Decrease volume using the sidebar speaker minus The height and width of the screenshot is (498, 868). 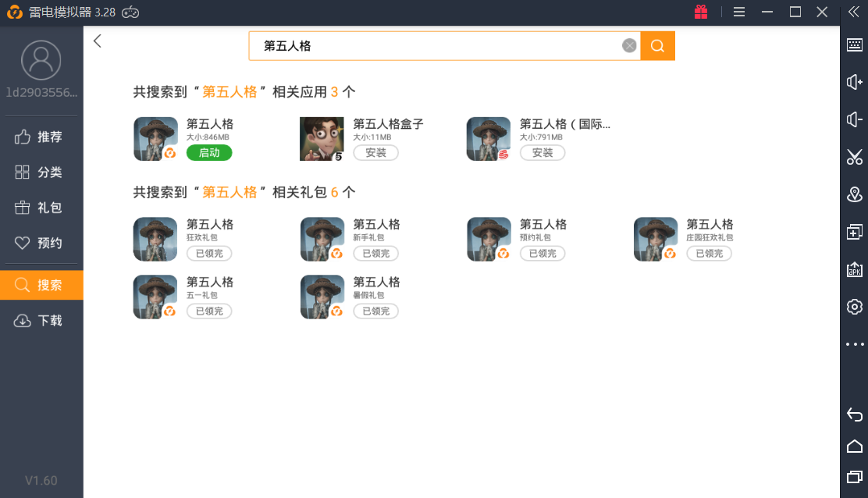pyautogui.click(x=854, y=119)
